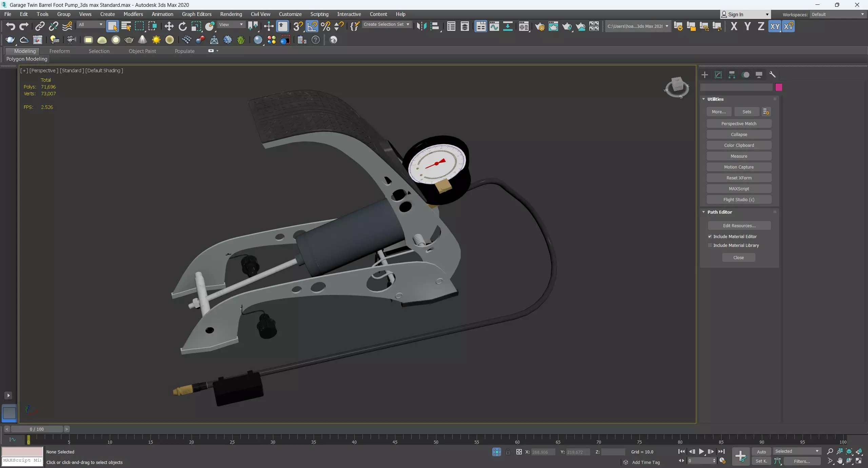
Task: Open the Modifiers menu
Action: (133, 14)
